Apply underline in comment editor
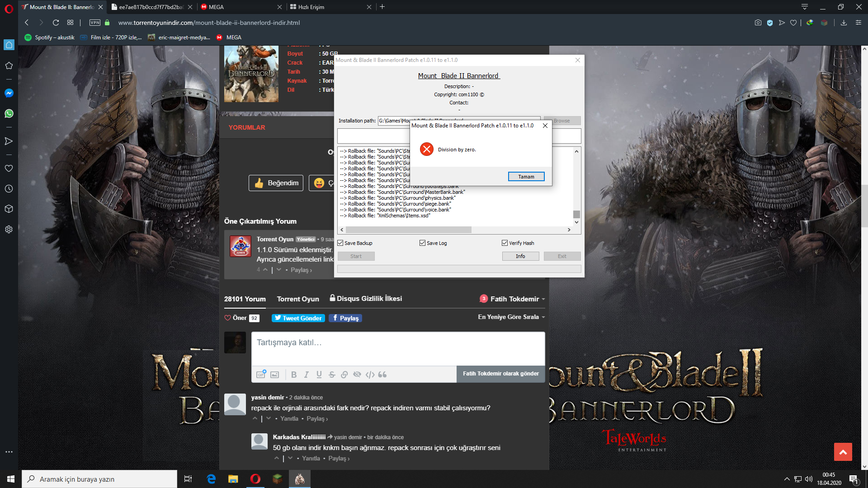The width and height of the screenshot is (868, 488). [319, 375]
